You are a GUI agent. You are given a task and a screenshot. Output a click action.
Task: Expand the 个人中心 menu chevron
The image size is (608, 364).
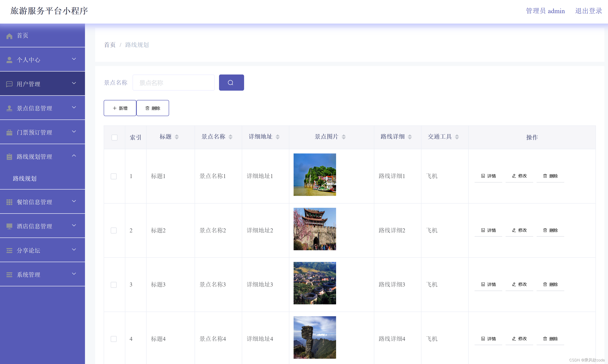click(74, 59)
